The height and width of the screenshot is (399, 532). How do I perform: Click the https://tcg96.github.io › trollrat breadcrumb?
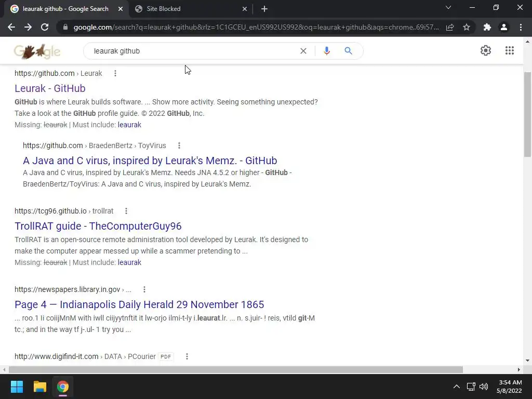coord(64,211)
